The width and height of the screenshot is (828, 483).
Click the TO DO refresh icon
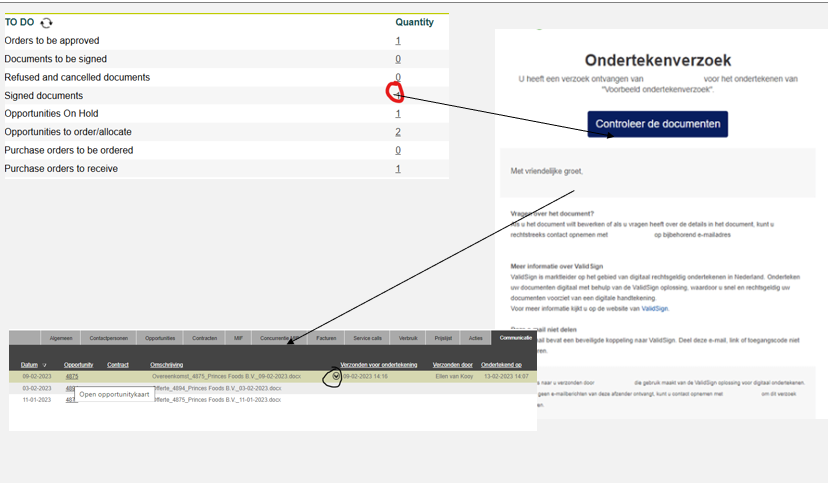[x=46, y=22]
